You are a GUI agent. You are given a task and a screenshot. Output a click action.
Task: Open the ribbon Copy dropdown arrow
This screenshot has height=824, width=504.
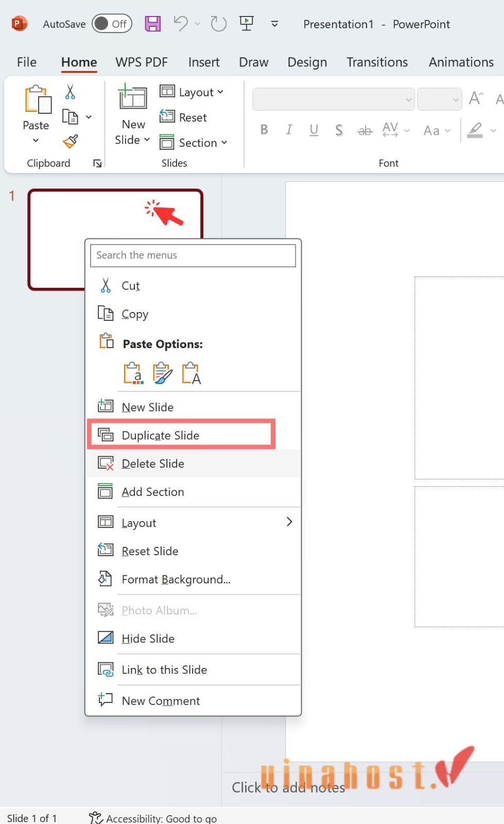(x=89, y=117)
